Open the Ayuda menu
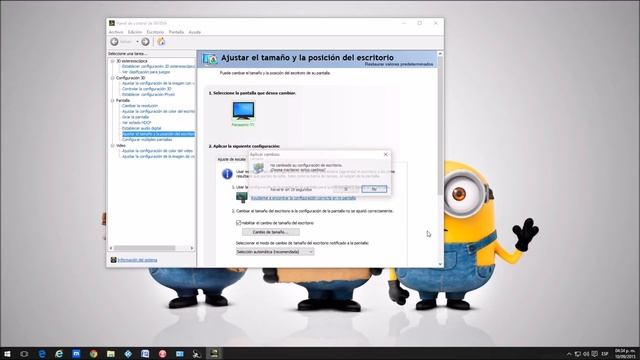The height and width of the screenshot is (360, 640). tap(195, 32)
